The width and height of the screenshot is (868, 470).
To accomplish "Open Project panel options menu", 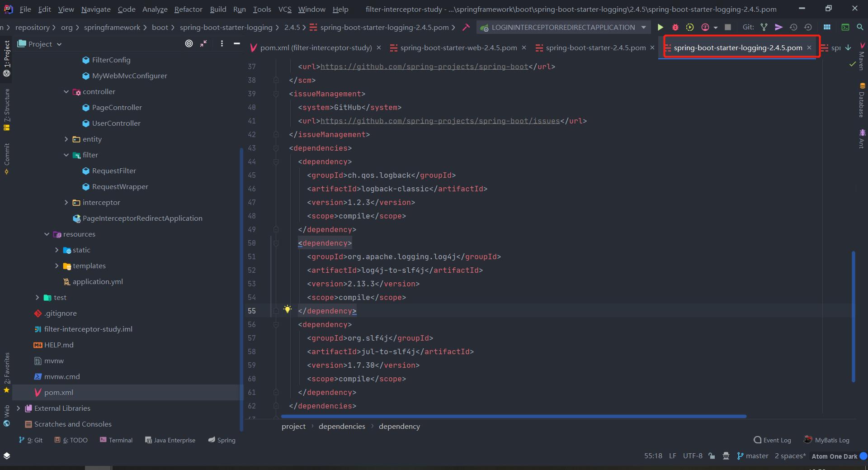I will click(x=222, y=43).
